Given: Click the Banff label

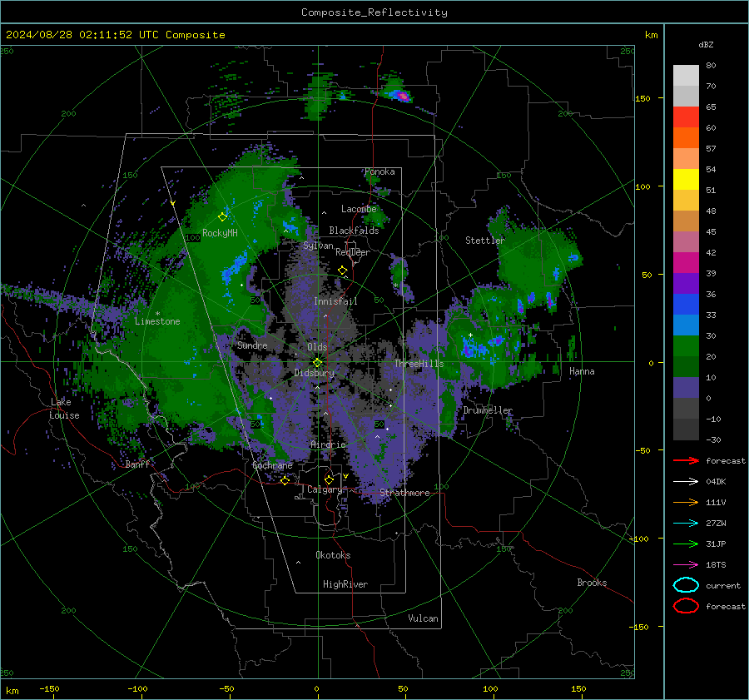Looking at the screenshot, I should point(137,464).
